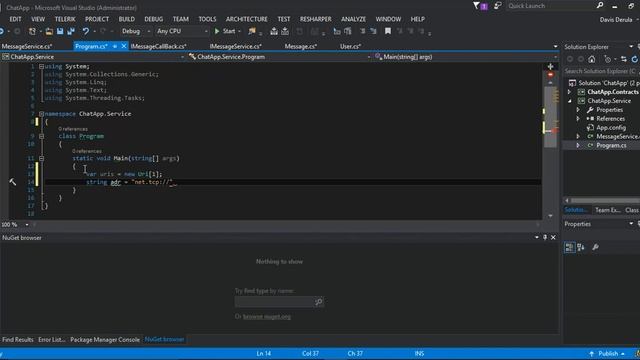Click the New Project toolbar icon
The height and width of the screenshot is (360, 640).
[32, 31]
